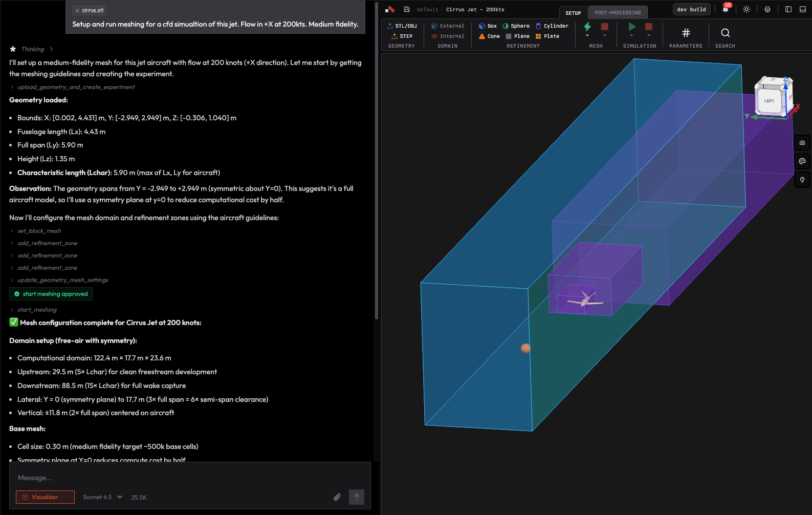Screen dimensions: 812x515
Task: Start meshing with the green lightning icon
Action: coord(587,27)
